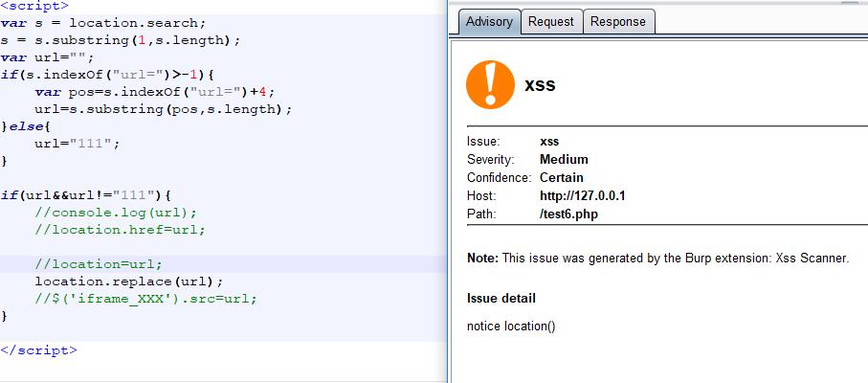The width and height of the screenshot is (868, 383).
Task: Click the bold xss heading title
Action: pos(540,86)
